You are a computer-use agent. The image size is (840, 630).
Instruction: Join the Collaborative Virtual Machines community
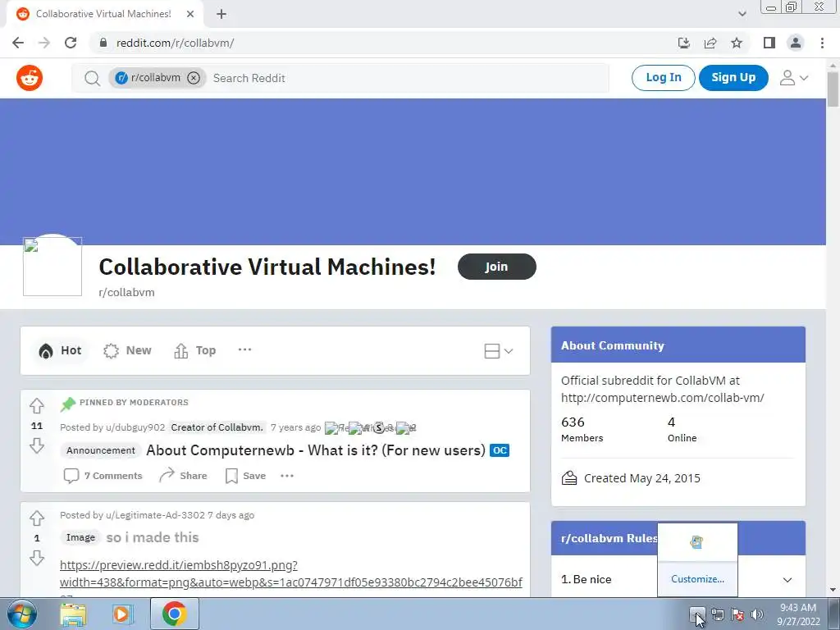pos(496,267)
